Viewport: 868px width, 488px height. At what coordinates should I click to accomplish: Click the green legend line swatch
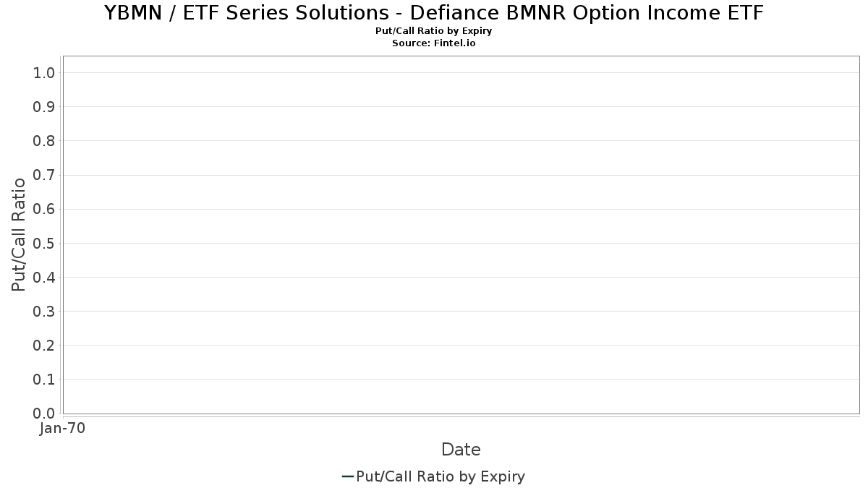pos(347,476)
